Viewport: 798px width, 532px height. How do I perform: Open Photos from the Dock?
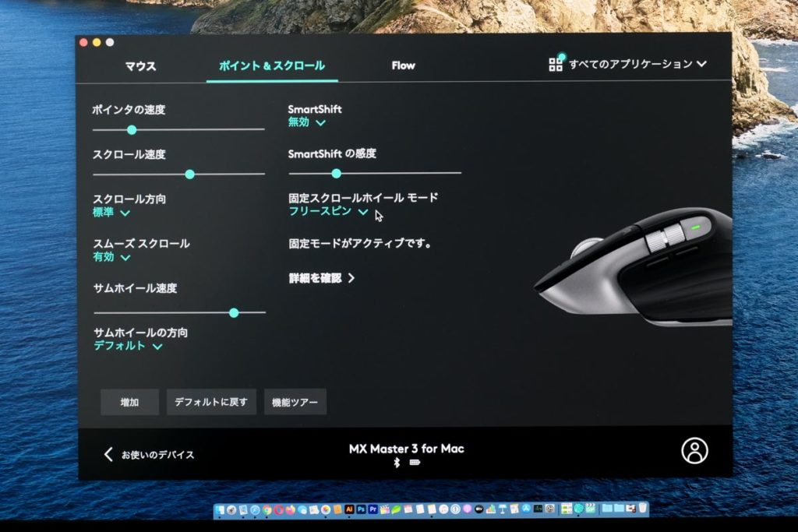[326, 509]
